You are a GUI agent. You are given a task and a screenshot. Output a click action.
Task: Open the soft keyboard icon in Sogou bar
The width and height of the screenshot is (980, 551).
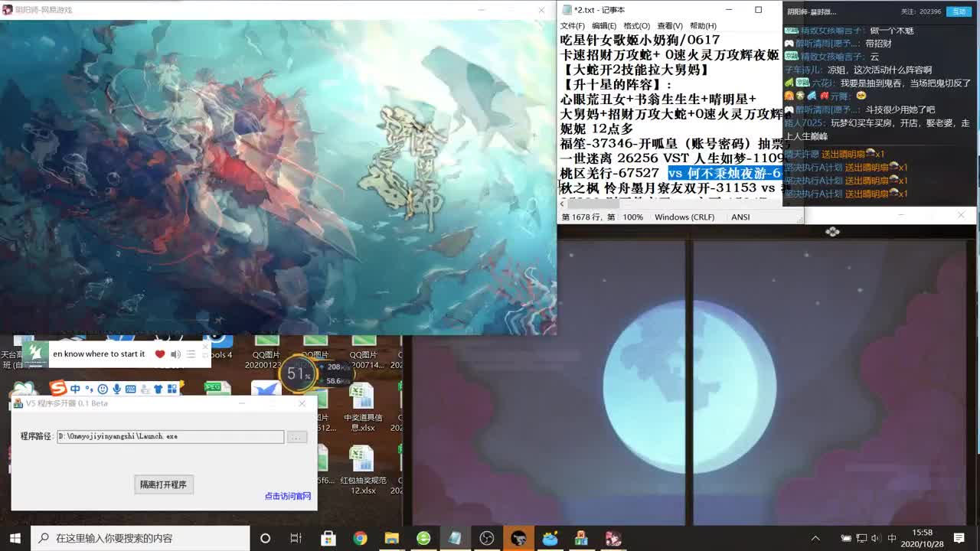pyautogui.click(x=130, y=389)
